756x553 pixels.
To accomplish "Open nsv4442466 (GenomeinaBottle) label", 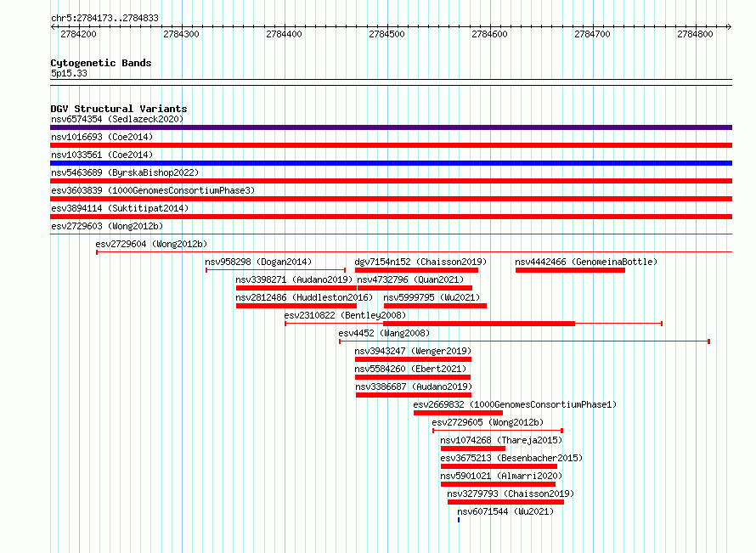I will [x=586, y=262].
